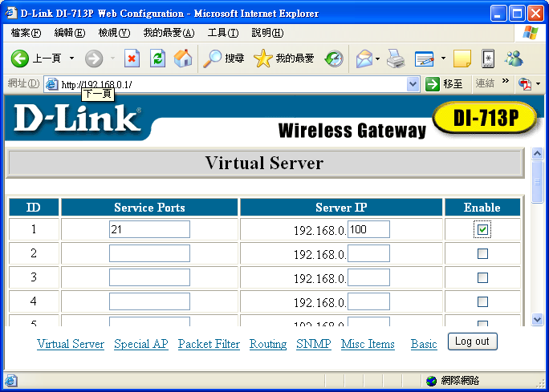Click the DI-713P yellow model badge
This screenshot has height=392, width=549.
[486, 118]
